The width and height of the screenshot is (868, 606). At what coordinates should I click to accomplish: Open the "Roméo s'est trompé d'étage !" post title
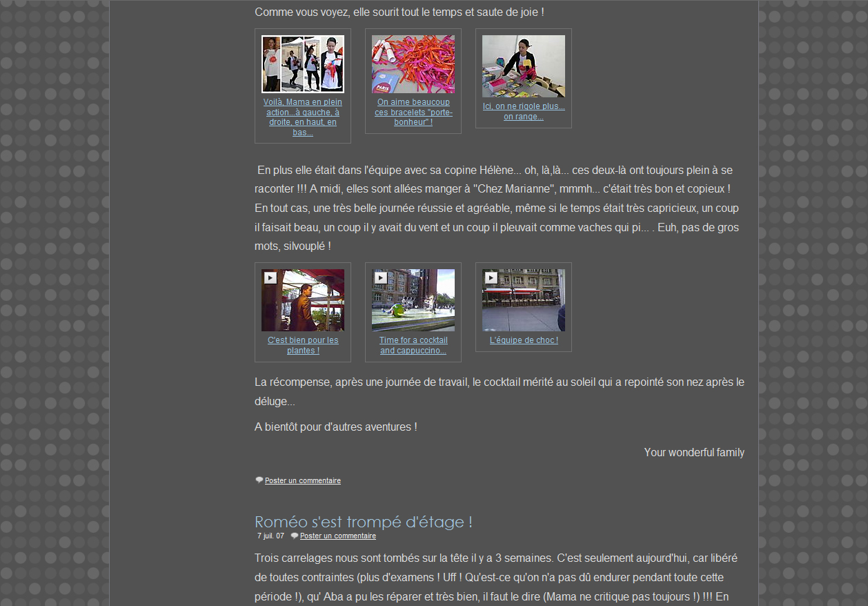pos(363,522)
